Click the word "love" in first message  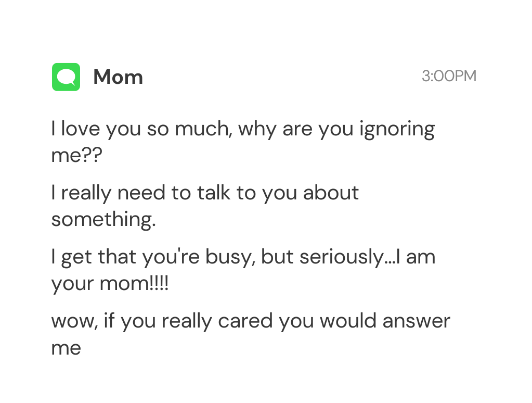pyautogui.click(x=81, y=129)
